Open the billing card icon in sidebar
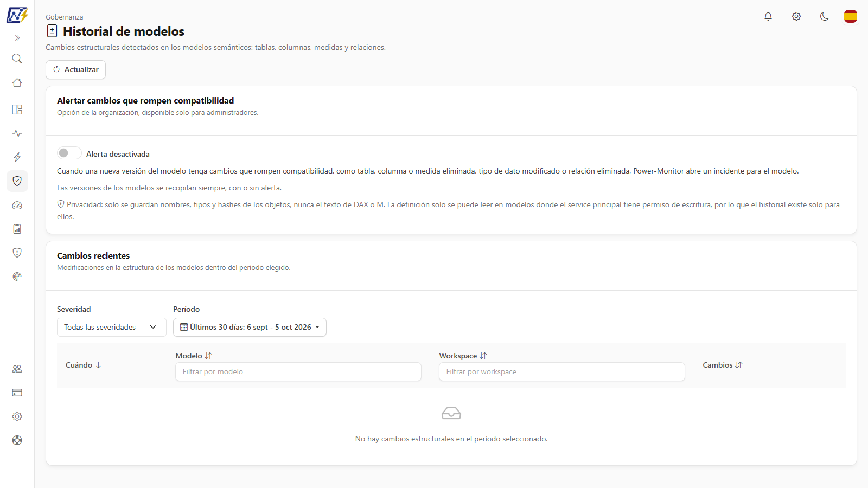The width and height of the screenshot is (868, 488). coord(17,393)
